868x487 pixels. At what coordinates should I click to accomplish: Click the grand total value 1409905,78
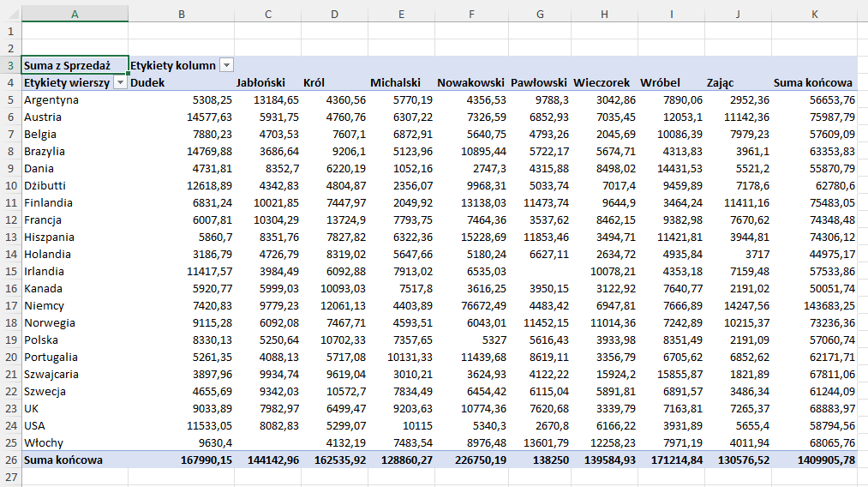pyautogui.click(x=814, y=460)
